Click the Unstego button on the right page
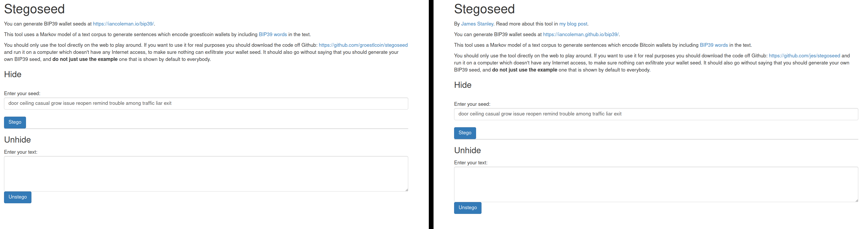Viewport: 868px width, 229px height. 467,208
